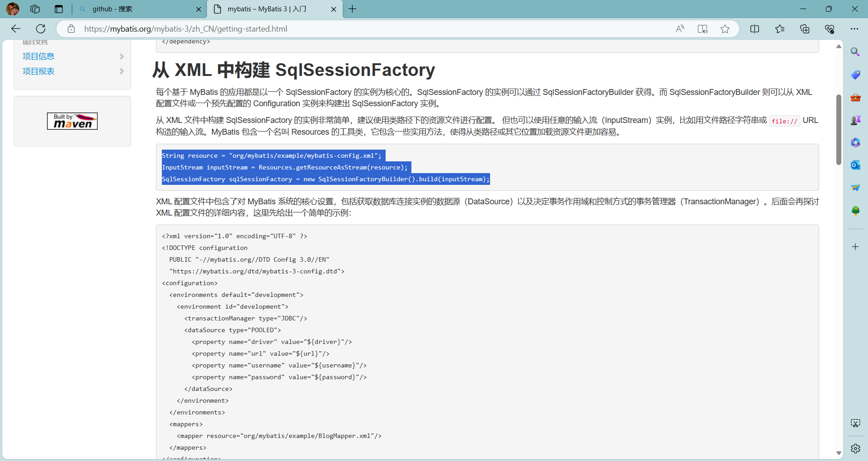Select the mybatis – MyBatis 3 tab

[x=274, y=9]
